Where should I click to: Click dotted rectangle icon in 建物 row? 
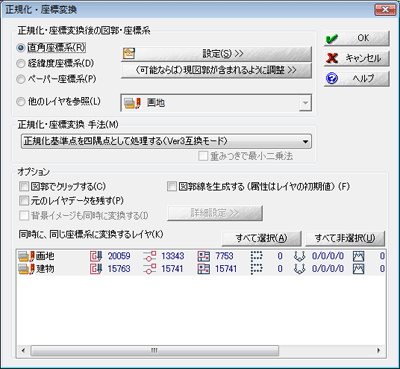(256, 269)
